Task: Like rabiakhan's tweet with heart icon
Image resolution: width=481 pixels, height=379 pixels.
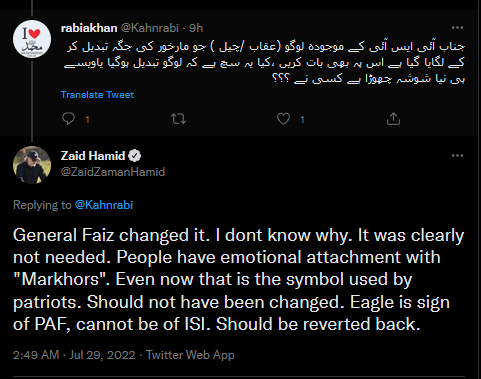Action: click(x=284, y=119)
